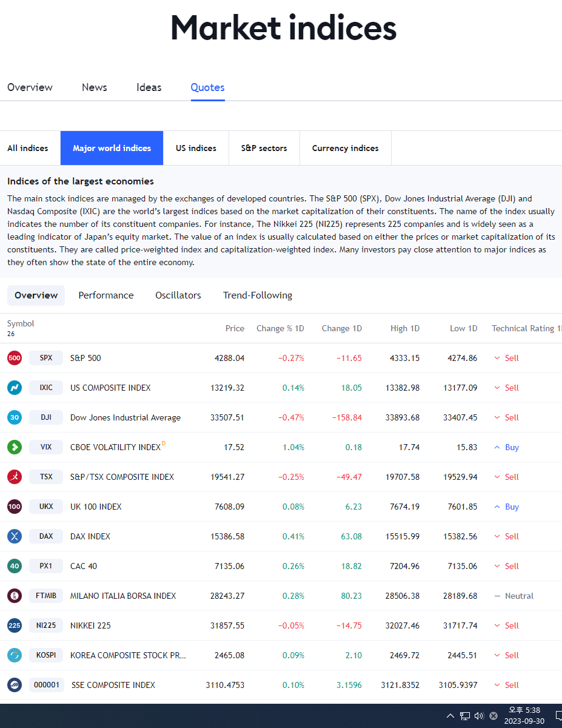This screenshot has height=728, width=562.
Task: Open the IXIC ticker badge
Action: coord(46,388)
